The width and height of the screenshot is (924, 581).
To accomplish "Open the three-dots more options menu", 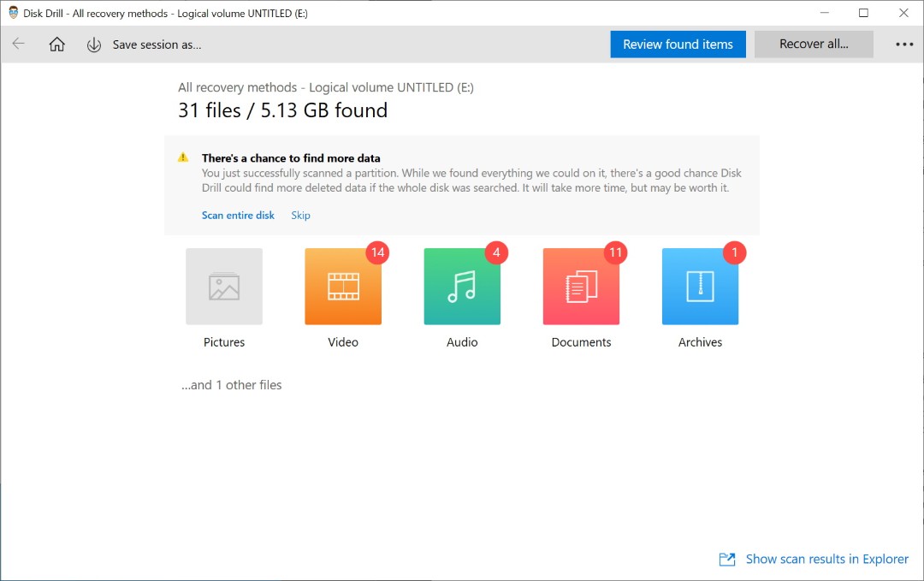I will [904, 44].
